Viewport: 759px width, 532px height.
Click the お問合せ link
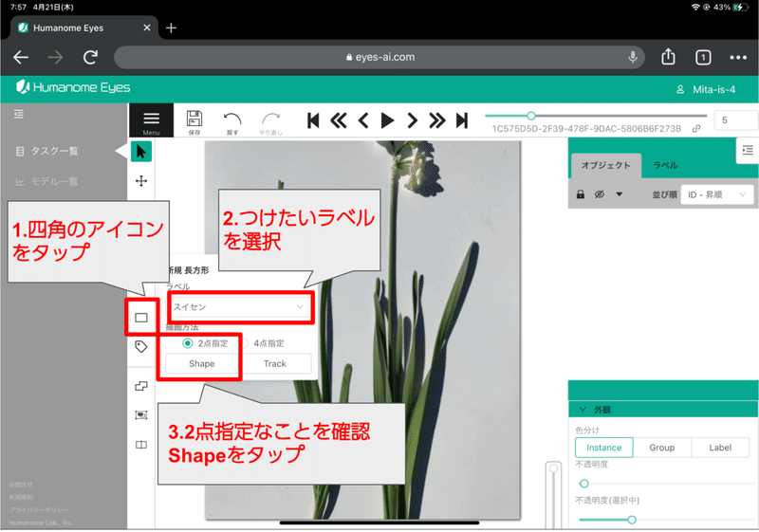(21, 485)
